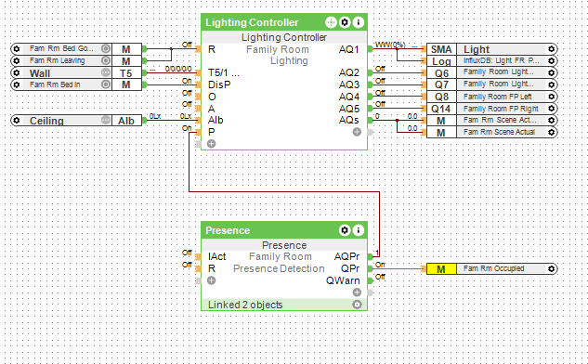Click gear on Fam Rm Occupied output
The image size is (588, 364).
point(551,268)
